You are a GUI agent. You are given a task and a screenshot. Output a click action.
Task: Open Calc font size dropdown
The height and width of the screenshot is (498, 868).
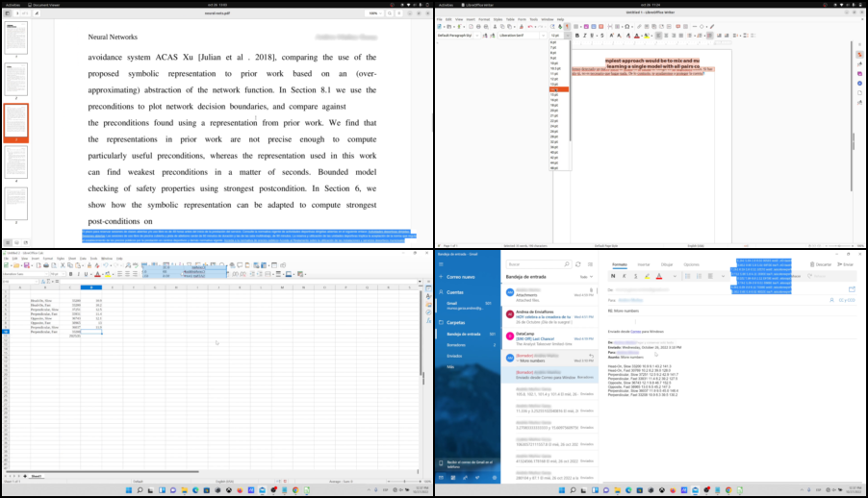(64, 274)
